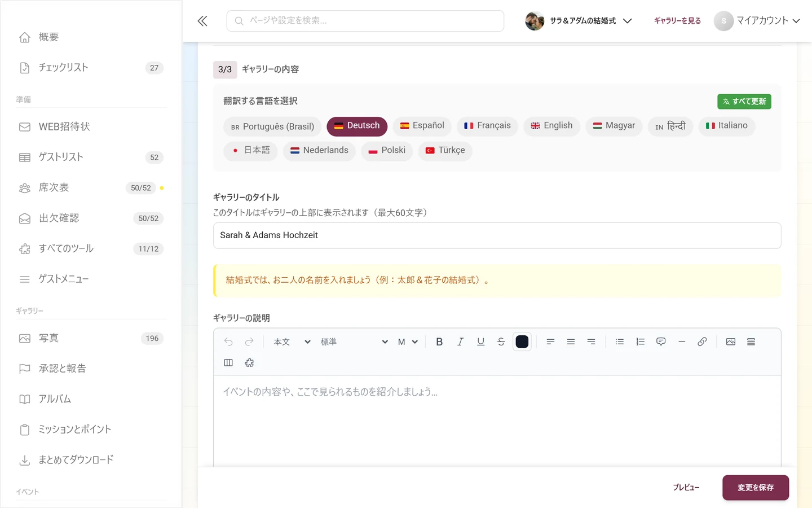Select English language chip
This screenshot has width=812, height=508.
click(551, 126)
